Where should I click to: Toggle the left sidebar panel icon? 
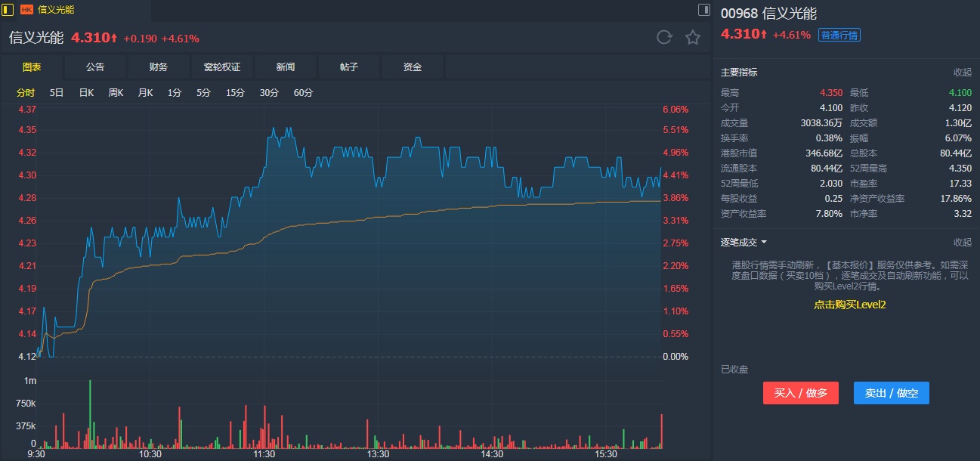tap(8, 10)
